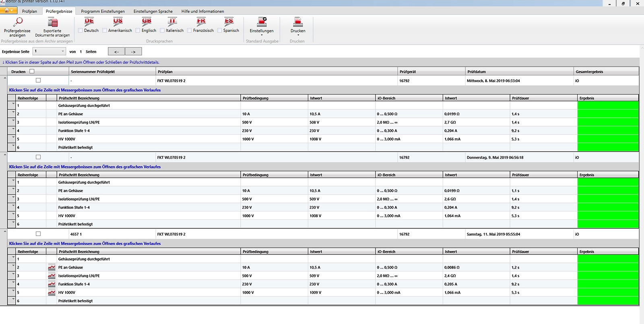The height and width of the screenshot is (324, 644).
Task: Click the DE Deutsch language icon
Action: (x=89, y=21)
